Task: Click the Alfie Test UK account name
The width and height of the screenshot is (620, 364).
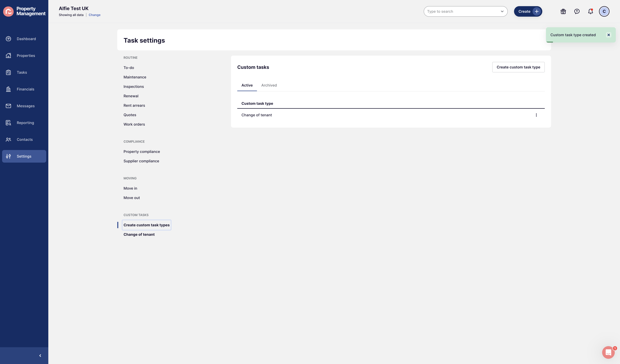Action: [x=74, y=8]
